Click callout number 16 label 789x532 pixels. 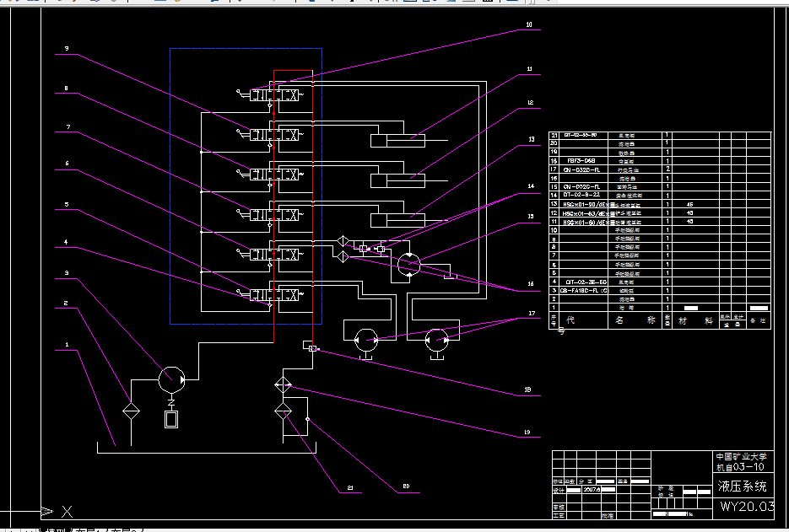click(x=531, y=284)
